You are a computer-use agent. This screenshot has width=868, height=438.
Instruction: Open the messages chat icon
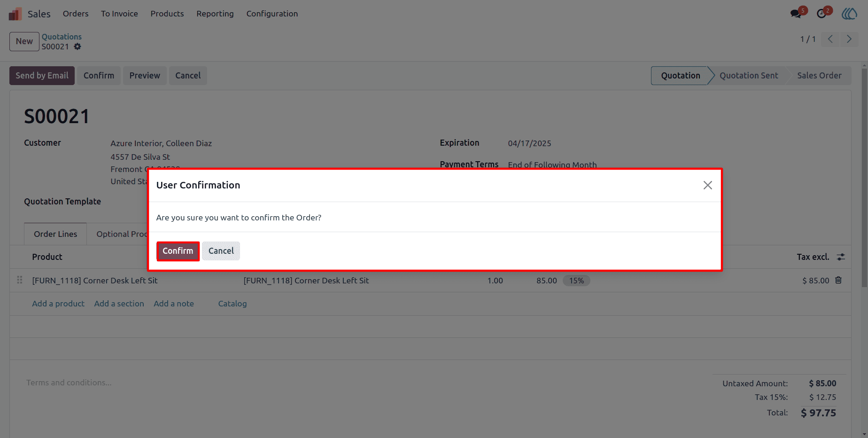click(x=796, y=13)
